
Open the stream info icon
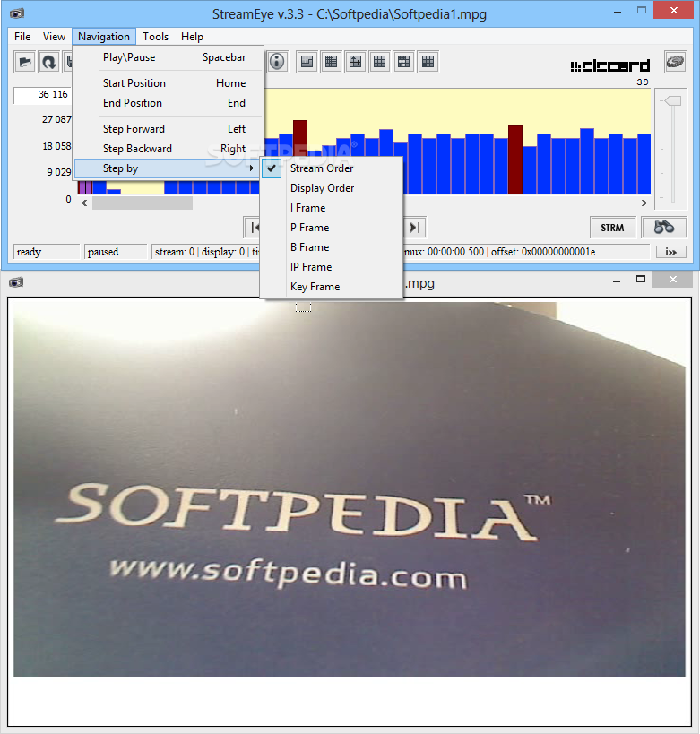277,62
